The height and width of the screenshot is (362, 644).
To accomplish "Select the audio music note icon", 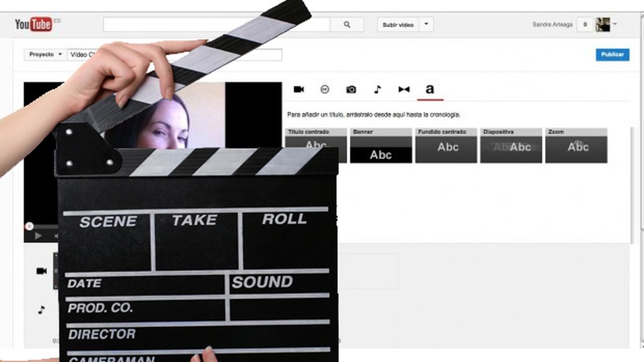I will tap(377, 89).
